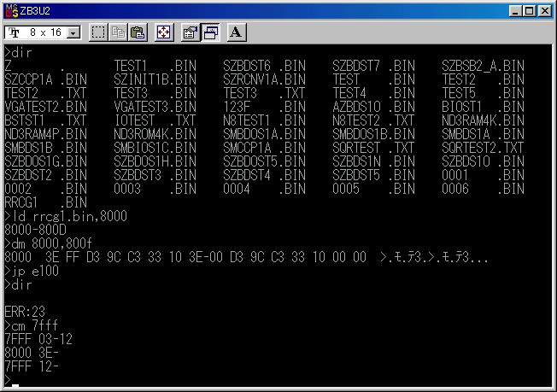Click the 'jp e100' command line

coord(32,271)
